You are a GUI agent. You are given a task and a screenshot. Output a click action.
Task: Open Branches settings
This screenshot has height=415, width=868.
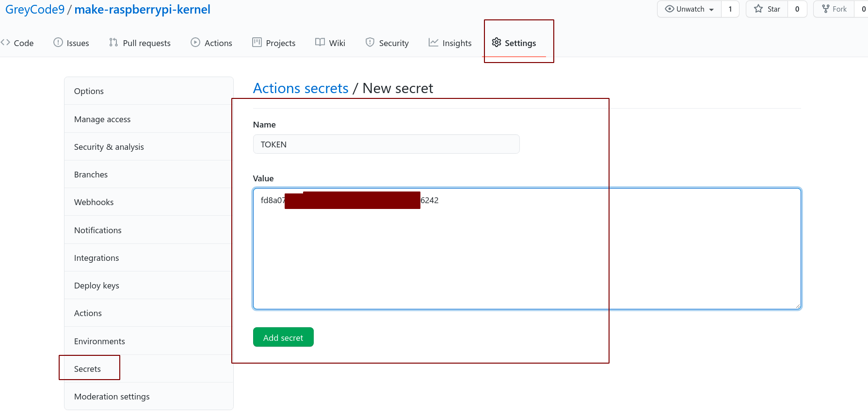pos(149,175)
